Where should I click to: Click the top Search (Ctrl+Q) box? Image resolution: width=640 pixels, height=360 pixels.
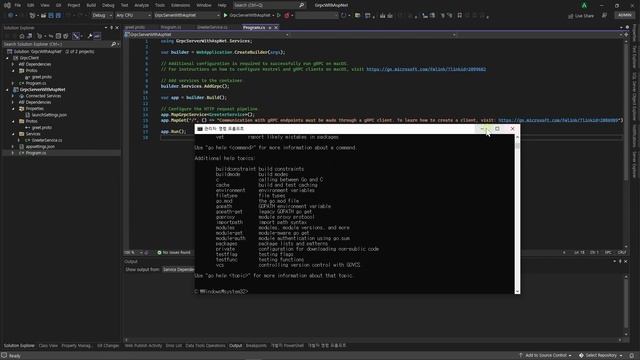(x=269, y=5)
